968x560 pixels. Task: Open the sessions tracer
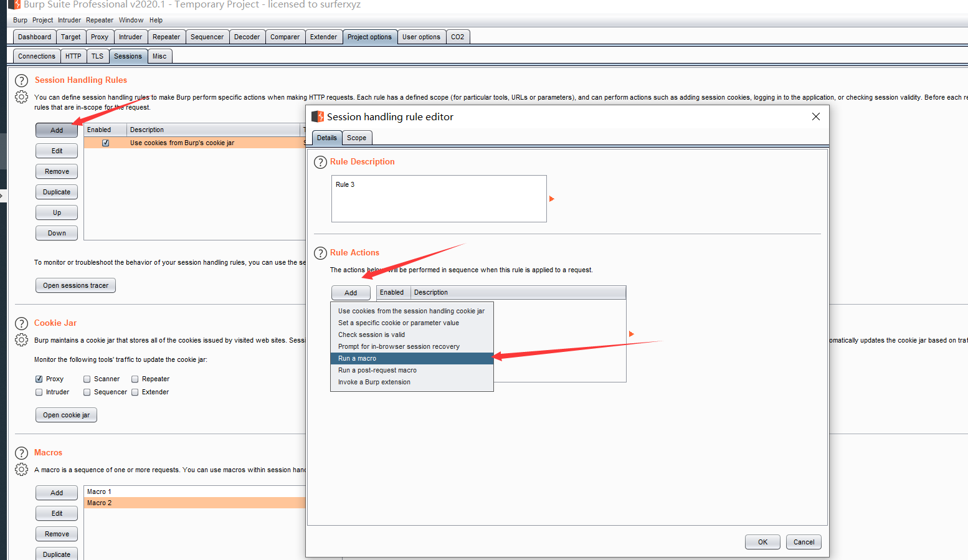(x=75, y=285)
